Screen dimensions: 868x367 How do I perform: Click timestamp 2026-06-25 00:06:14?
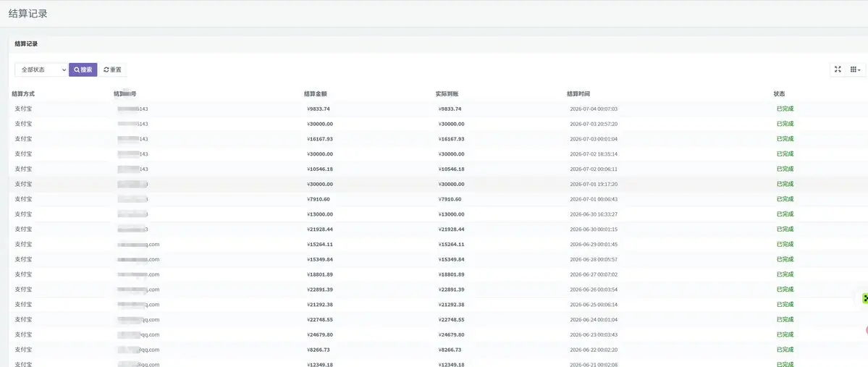594,305
